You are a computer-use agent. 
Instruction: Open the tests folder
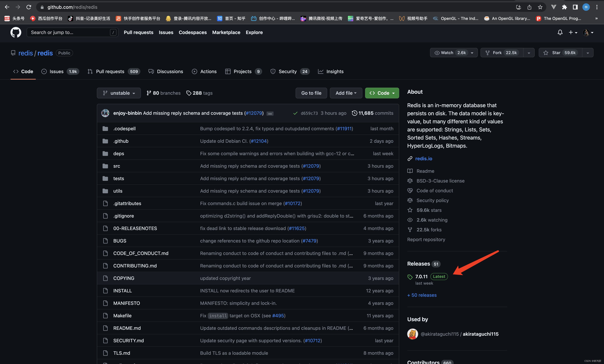(119, 178)
